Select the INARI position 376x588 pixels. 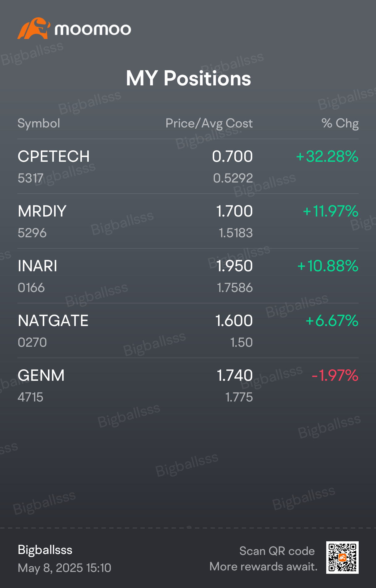click(x=188, y=276)
